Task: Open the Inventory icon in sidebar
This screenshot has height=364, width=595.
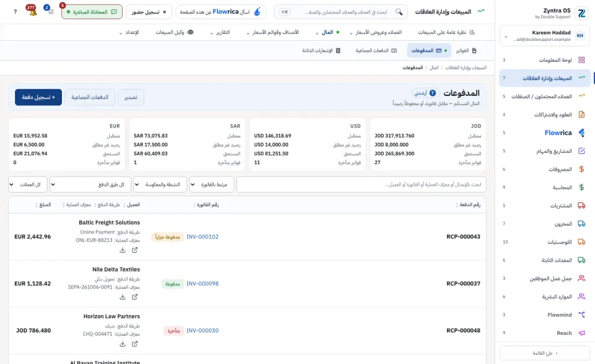Action: pos(581,223)
